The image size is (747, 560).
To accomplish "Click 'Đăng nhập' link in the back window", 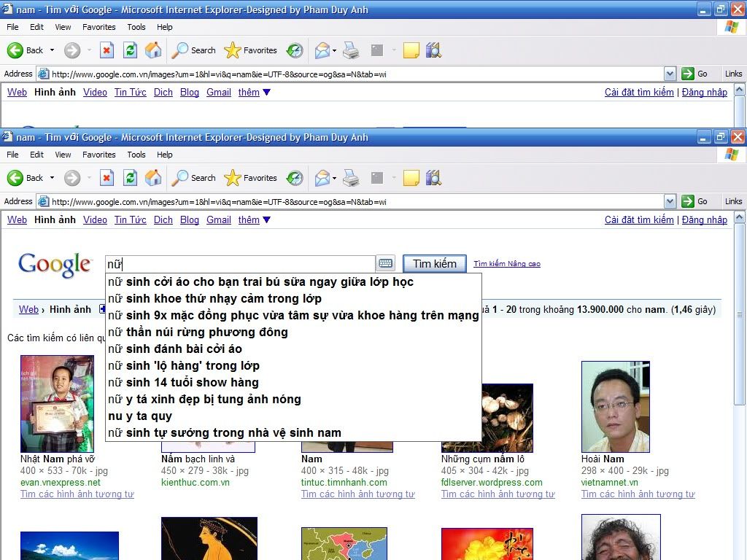I will tap(704, 92).
